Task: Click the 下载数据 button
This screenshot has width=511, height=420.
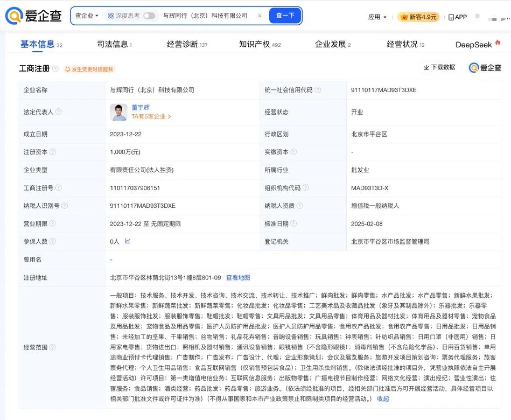Action: [x=439, y=67]
